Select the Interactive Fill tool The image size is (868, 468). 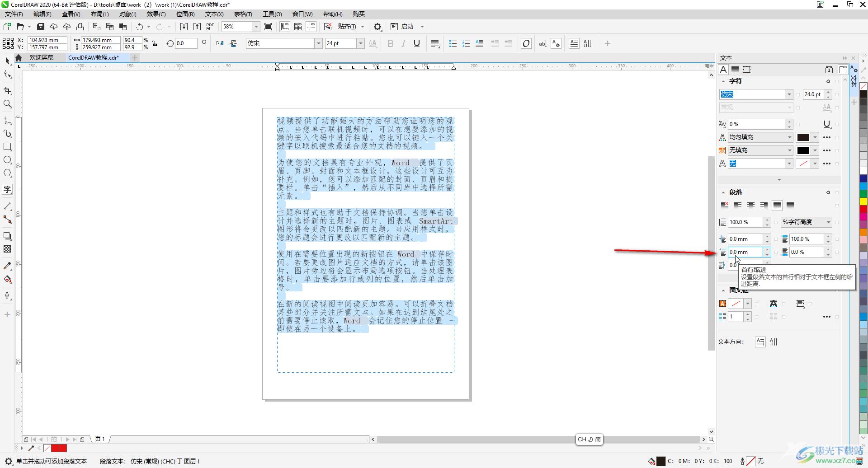point(7,279)
